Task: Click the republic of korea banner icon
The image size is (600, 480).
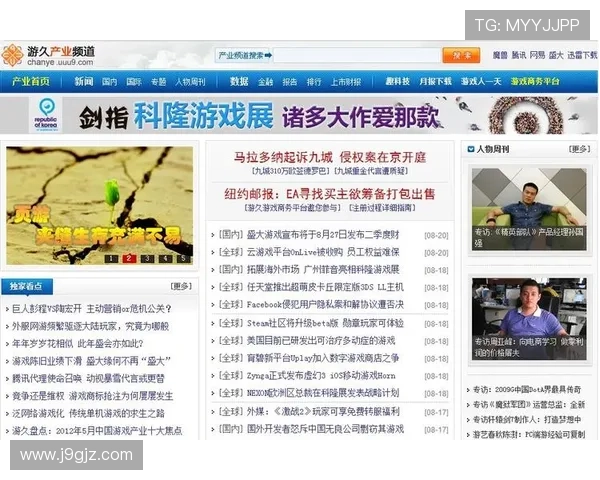Action: 46,114
